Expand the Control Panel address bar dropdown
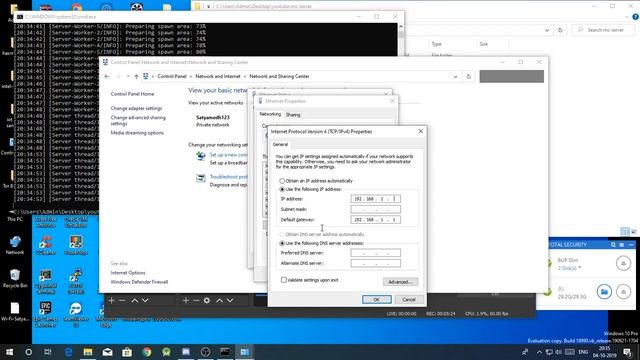Image resolution: width=640 pixels, height=360 pixels. click(455, 76)
